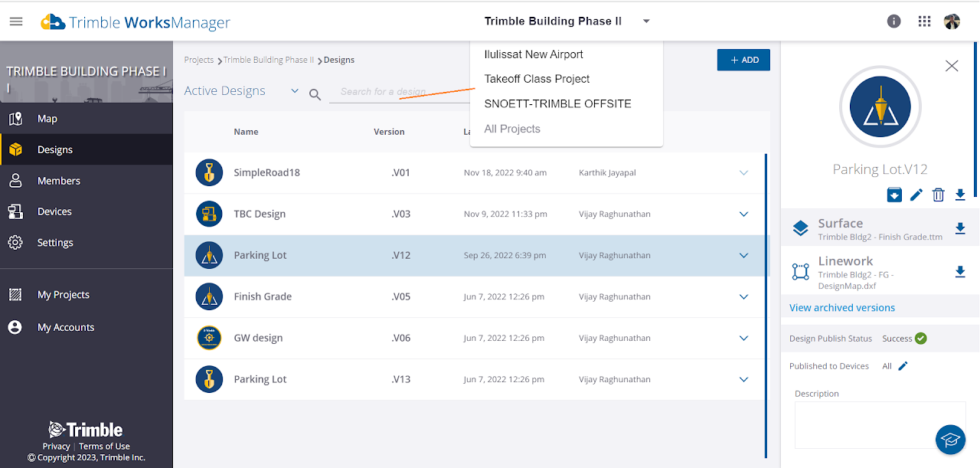Toggle the Trimble Building Phase II project dropdown

646,21
